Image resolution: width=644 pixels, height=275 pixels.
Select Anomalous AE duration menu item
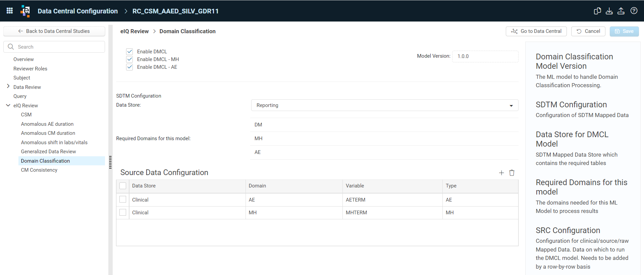pyautogui.click(x=47, y=124)
